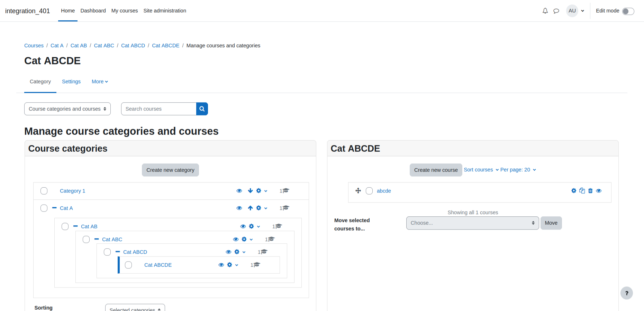Open gear actions for Cat AB
The width and height of the screenshot is (644, 311).
254,226
